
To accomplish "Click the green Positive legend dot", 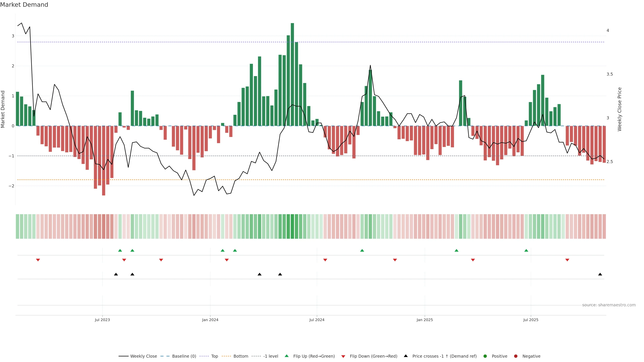I will [485, 356].
